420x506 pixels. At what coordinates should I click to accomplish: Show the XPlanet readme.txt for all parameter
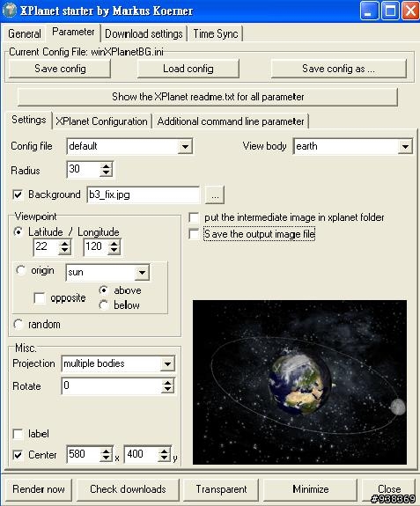click(208, 97)
